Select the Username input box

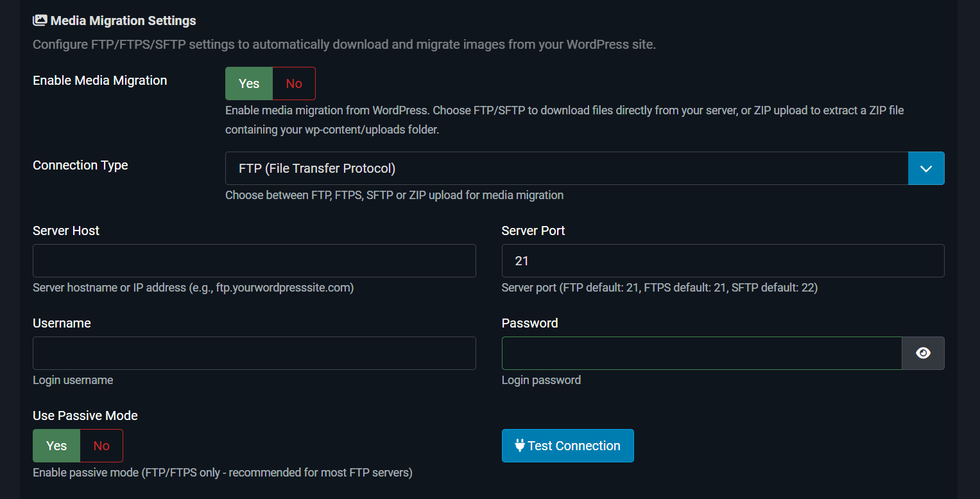254,353
